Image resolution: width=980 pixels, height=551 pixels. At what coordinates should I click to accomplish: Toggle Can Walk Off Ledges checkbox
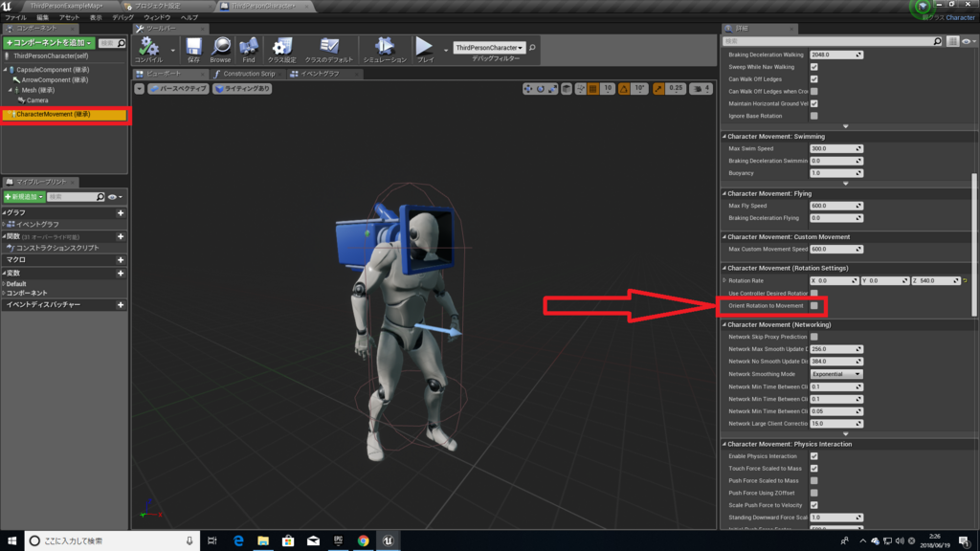pos(813,79)
